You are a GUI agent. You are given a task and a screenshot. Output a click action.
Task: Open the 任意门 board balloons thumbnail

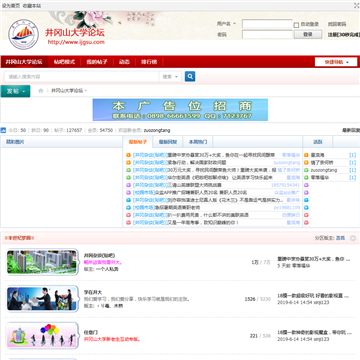42,335
